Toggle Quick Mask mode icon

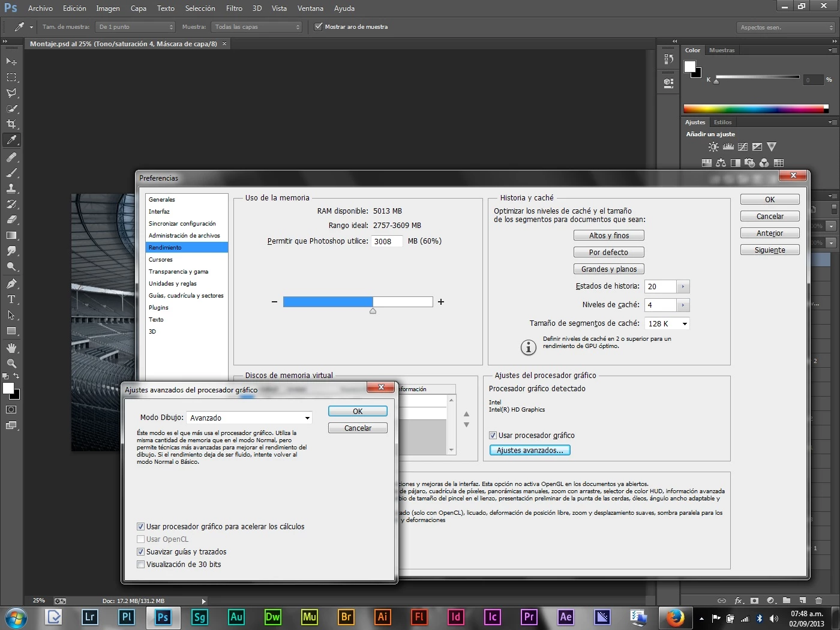pos(11,410)
